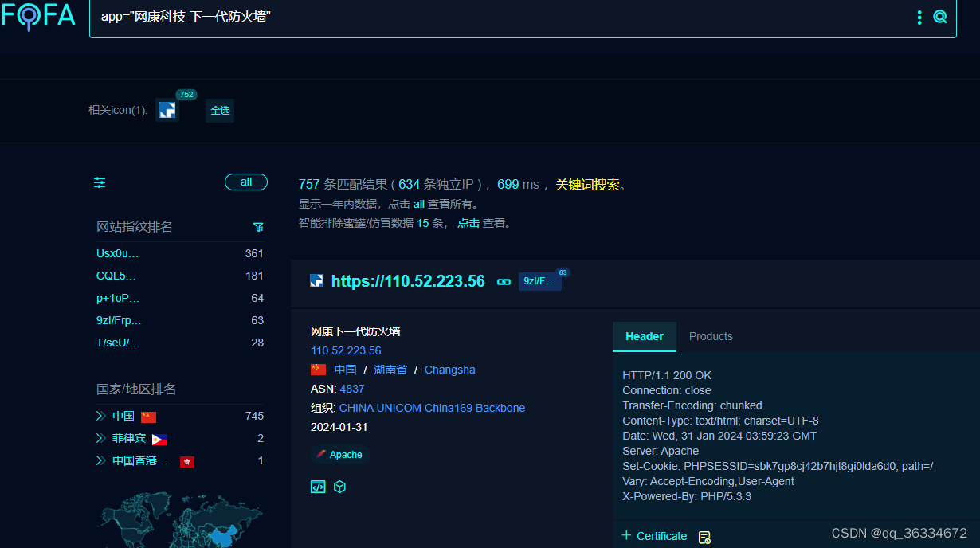Click the 中国 country link in result

click(x=345, y=370)
